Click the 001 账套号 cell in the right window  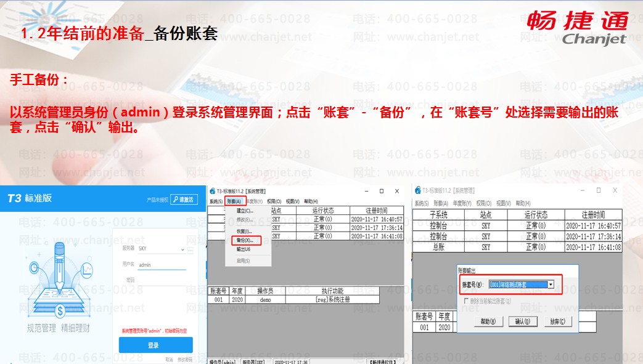point(424,327)
